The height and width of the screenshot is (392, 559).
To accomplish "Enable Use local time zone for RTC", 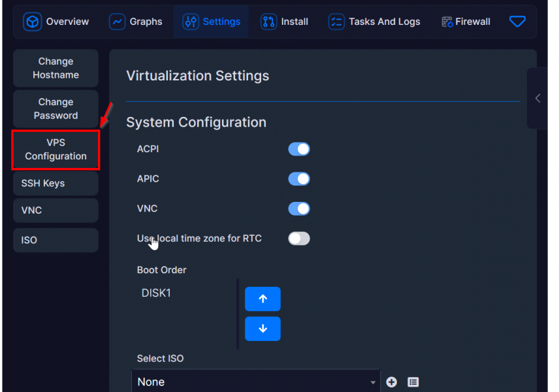I will [298, 238].
